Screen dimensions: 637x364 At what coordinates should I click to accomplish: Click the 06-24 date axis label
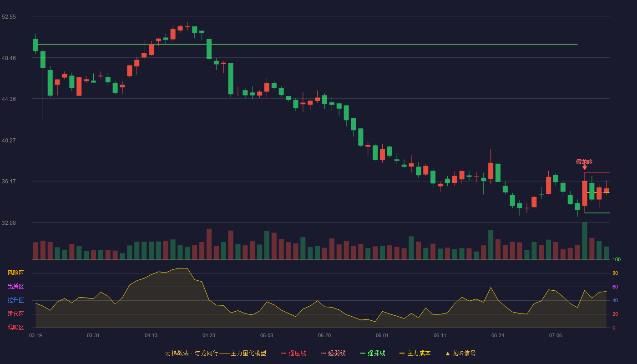[x=498, y=335]
